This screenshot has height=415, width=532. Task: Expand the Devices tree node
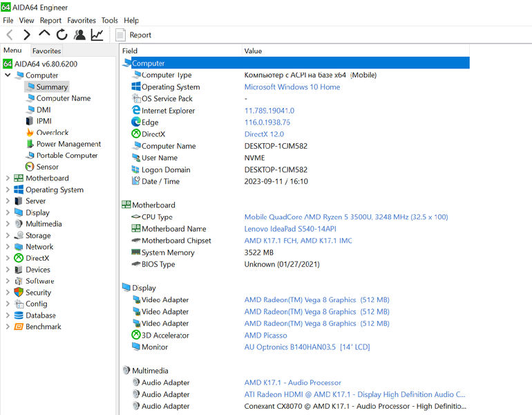coord(8,269)
